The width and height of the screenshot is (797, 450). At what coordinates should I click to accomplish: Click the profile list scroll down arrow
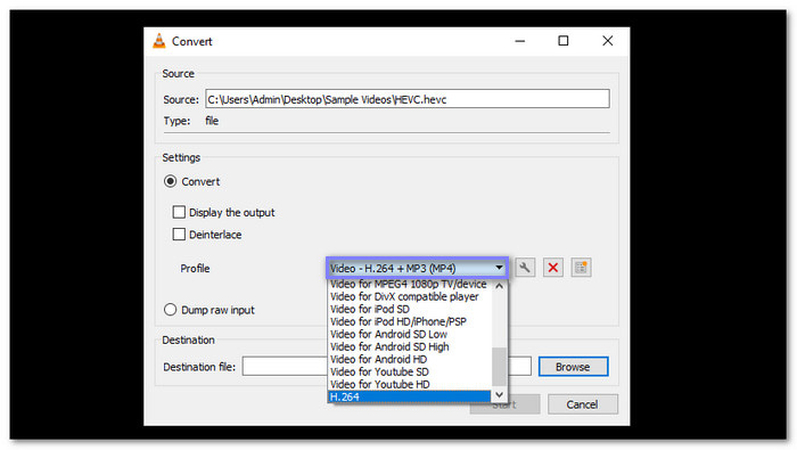tap(499, 395)
